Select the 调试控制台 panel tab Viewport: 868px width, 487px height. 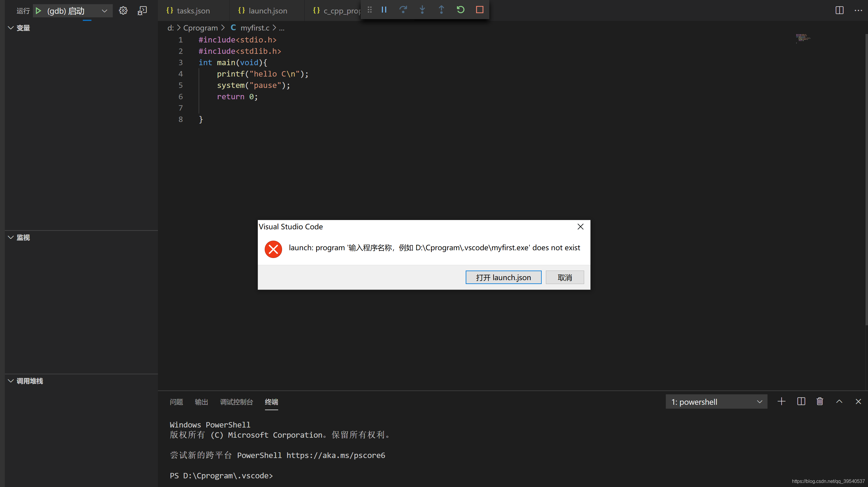pyautogui.click(x=237, y=401)
